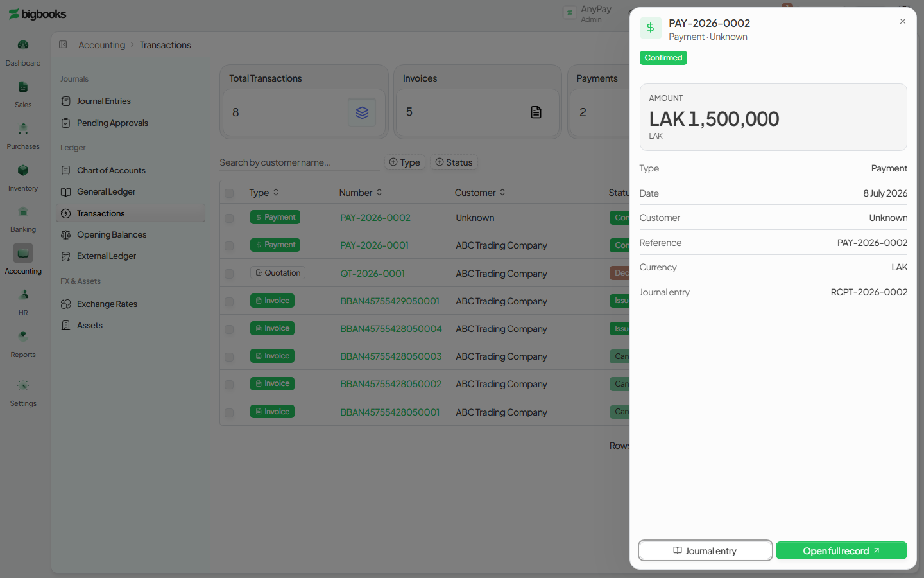Focus the Search by customer name field
The height and width of the screenshot is (578, 924).
point(299,162)
